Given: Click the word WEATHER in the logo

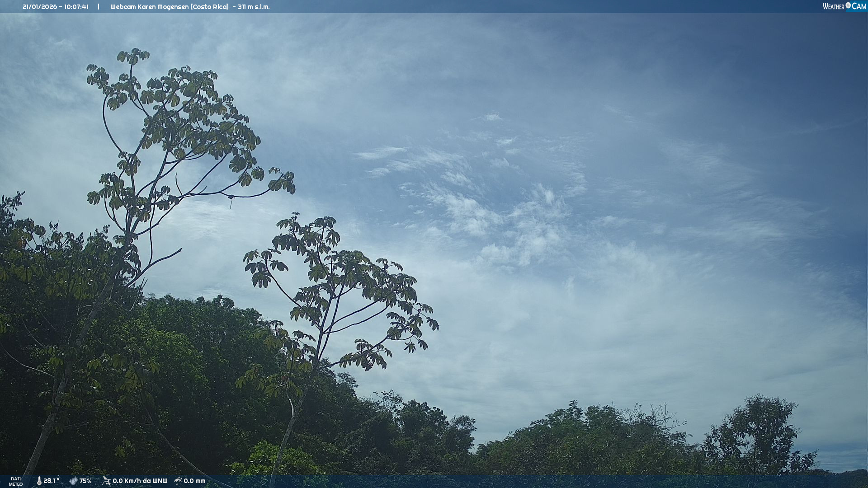Looking at the screenshot, I should pyautogui.click(x=833, y=6).
